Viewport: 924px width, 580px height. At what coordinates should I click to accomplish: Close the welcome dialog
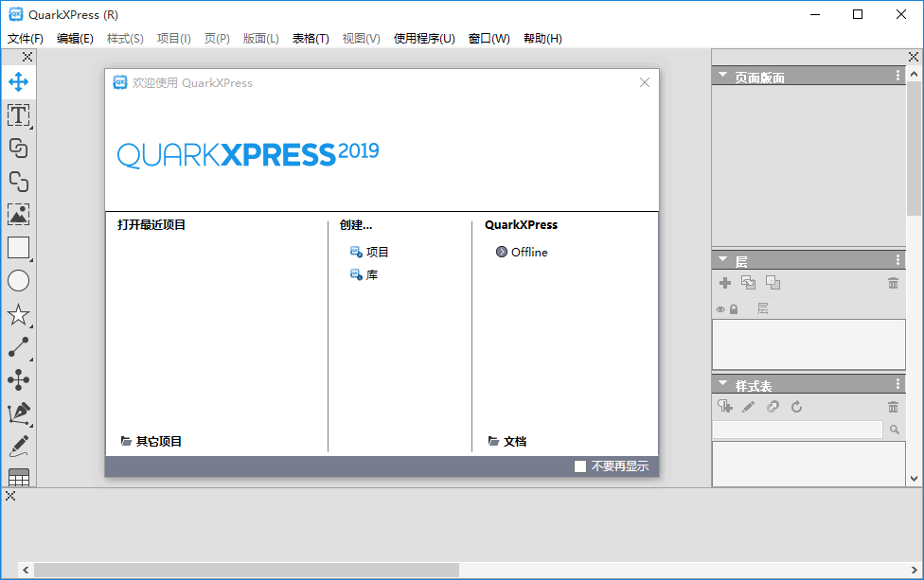click(x=645, y=82)
